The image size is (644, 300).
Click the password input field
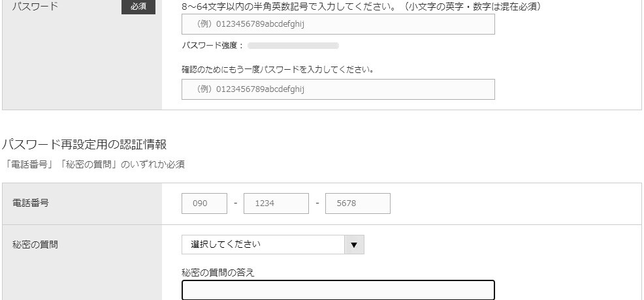pyautogui.click(x=338, y=24)
